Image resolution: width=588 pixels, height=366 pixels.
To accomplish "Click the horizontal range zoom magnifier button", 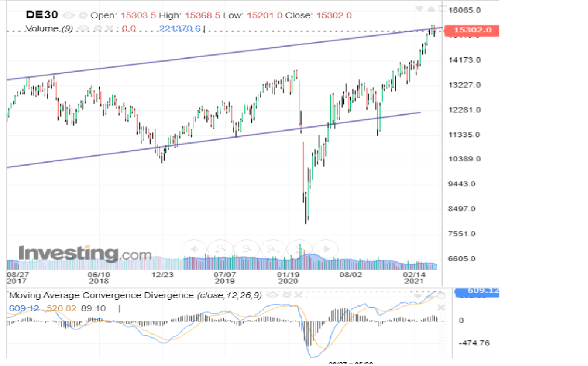I will tap(273, 249).
